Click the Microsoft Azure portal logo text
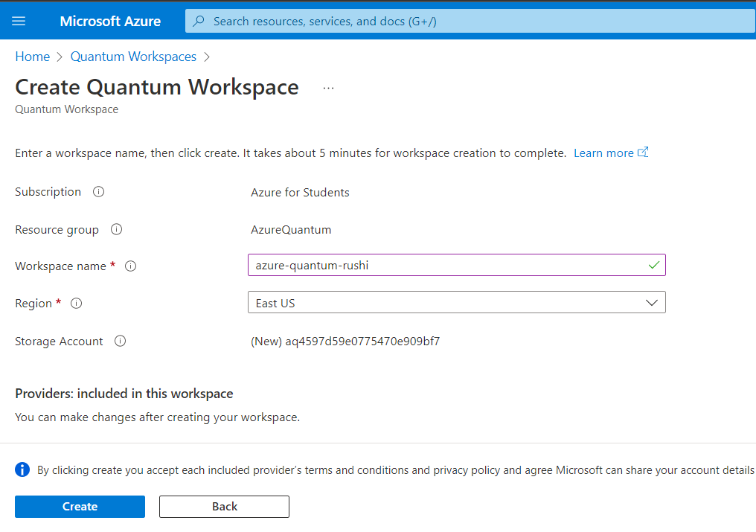 pyautogui.click(x=110, y=21)
